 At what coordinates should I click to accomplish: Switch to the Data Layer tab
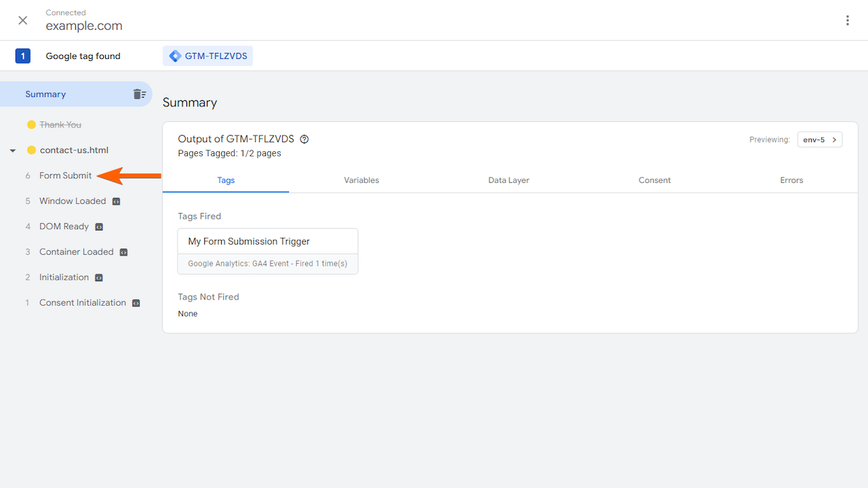(x=509, y=180)
